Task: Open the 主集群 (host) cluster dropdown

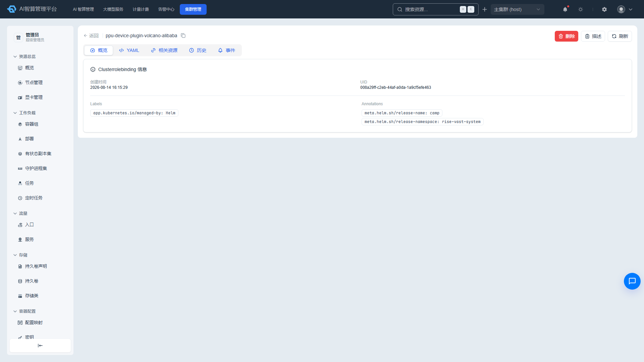Action: (517, 9)
